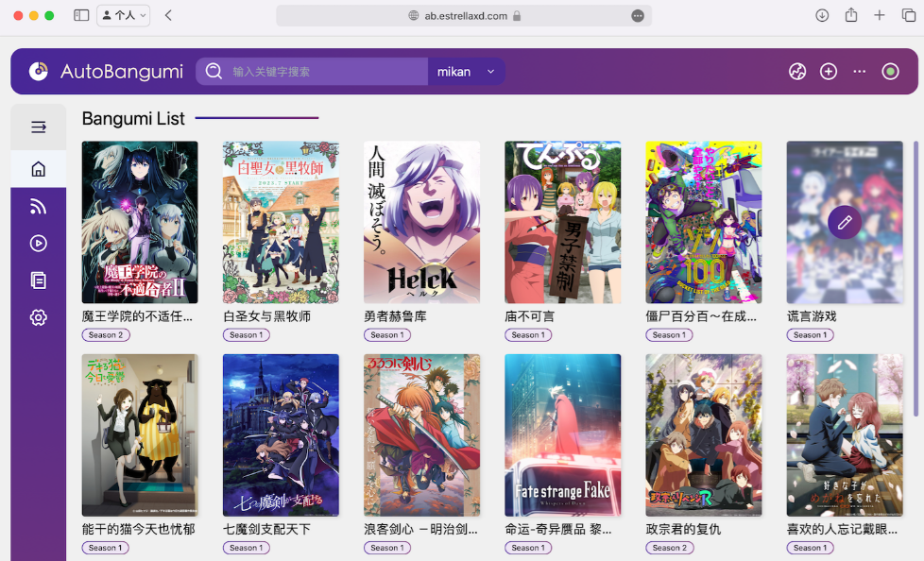Click the website globe icon in address bar
Image resolution: width=924 pixels, height=561 pixels.
[x=414, y=16]
